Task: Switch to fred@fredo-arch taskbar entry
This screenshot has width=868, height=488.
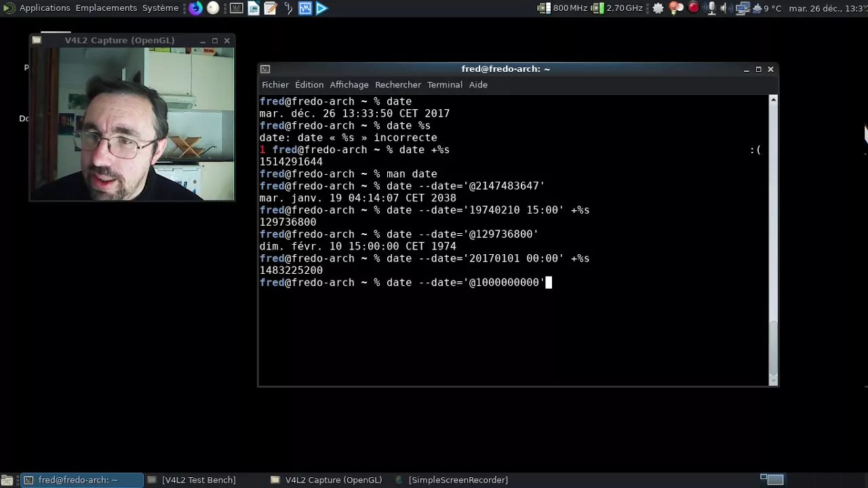Action: coord(82,480)
